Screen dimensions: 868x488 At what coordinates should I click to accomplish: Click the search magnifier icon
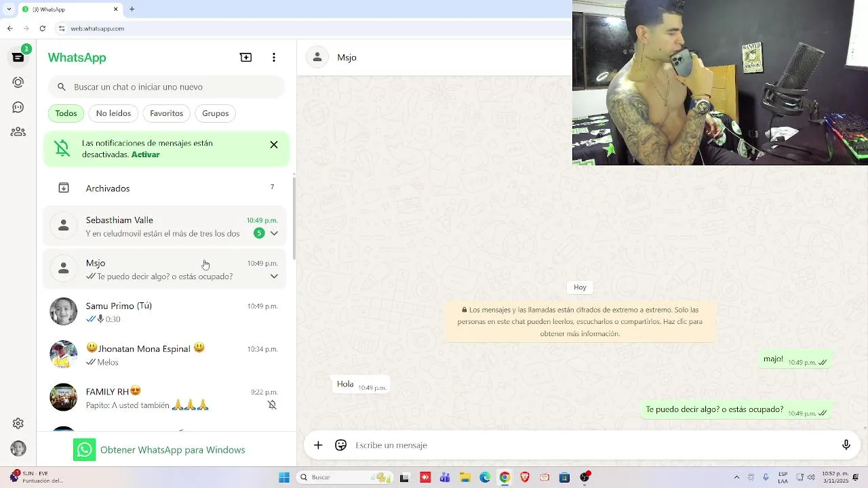[62, 87]
